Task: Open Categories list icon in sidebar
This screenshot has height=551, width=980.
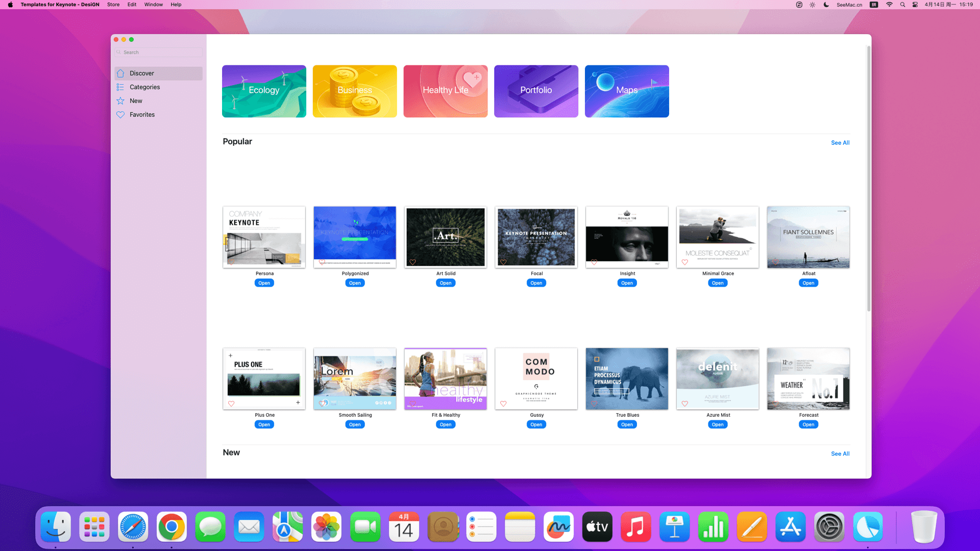Action: [120, 87]
